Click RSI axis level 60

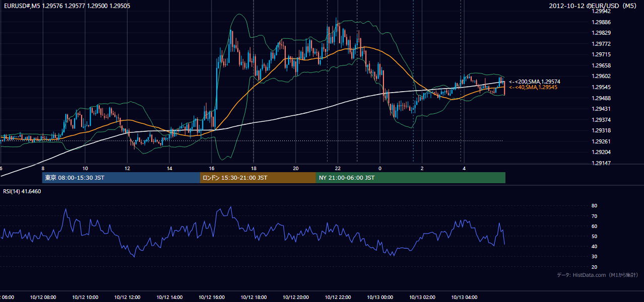(x=594, y=226)
